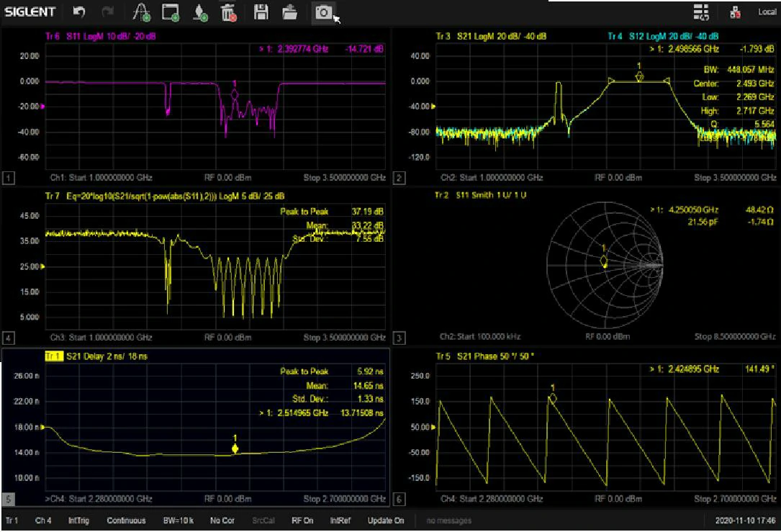The height and width of the screenshot is (532, 781).
Task: Open the recall folder icon
Action: point(289,12)
